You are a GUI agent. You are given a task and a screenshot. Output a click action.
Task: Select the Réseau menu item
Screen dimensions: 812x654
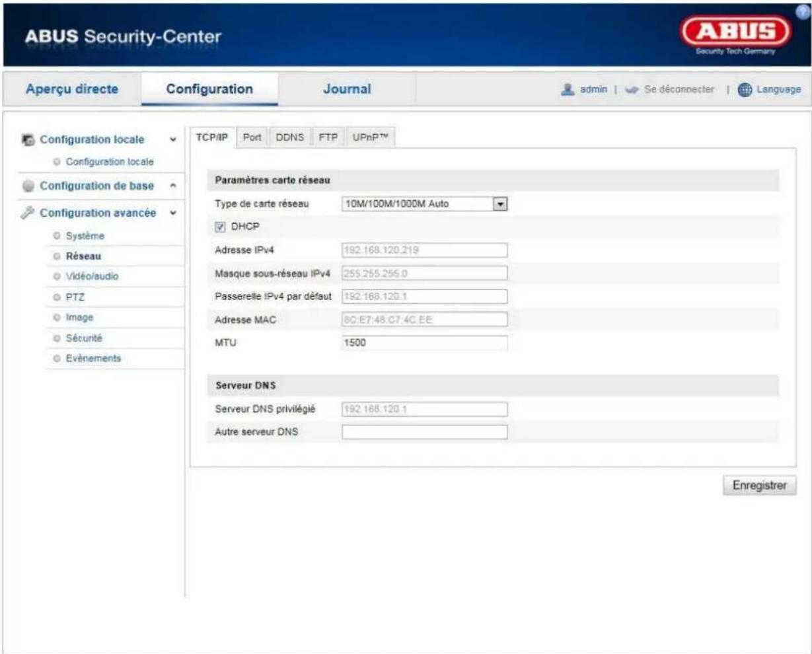(83, 256)
